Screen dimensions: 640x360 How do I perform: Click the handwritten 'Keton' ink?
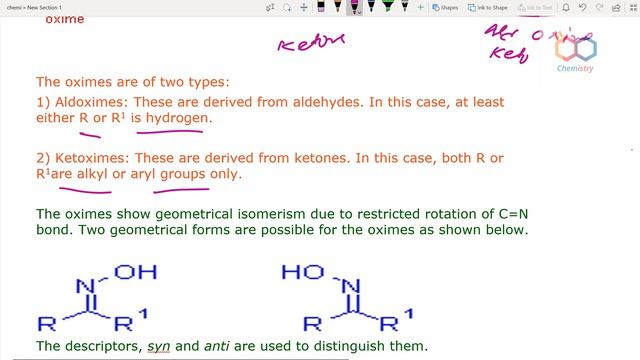(x=311, y=43)
